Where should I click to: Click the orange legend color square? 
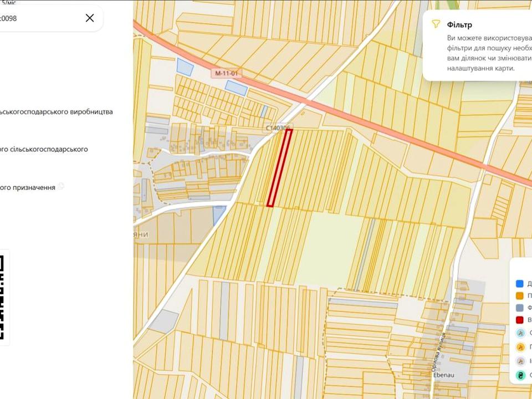(x=519, y=296)
